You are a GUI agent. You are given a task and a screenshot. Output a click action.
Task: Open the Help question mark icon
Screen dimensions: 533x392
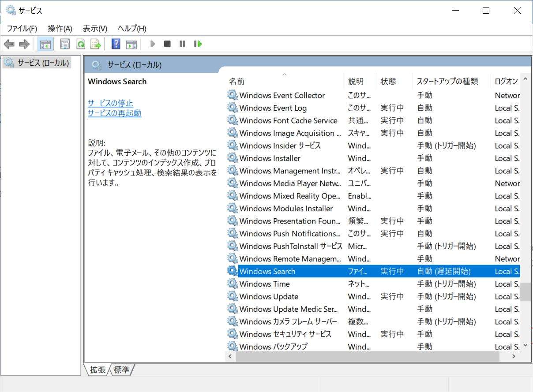tap(116, 44)
